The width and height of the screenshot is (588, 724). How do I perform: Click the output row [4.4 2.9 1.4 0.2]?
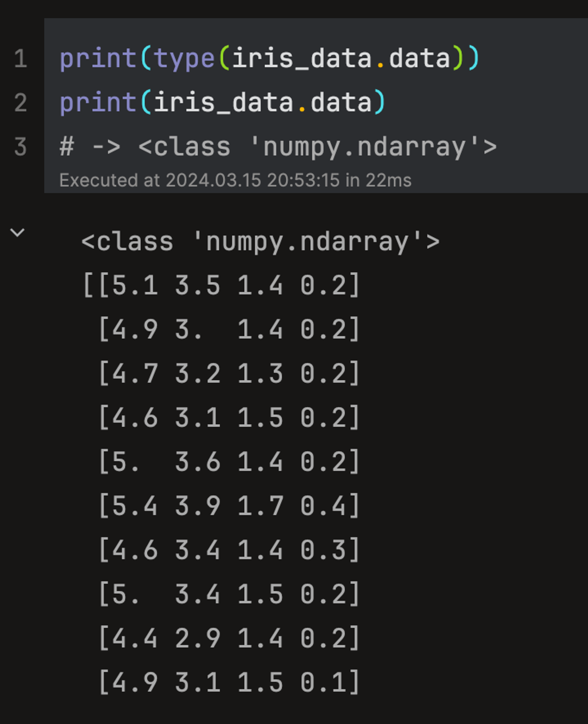(229, 638)
